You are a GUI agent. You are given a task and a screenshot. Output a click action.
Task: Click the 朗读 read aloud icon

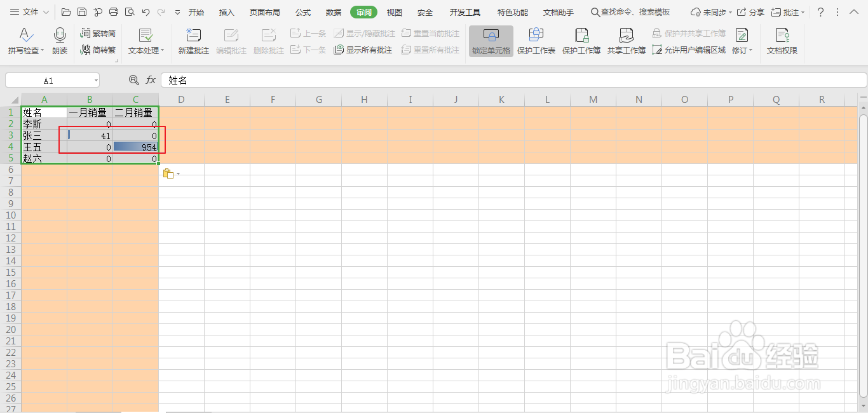[60, 42]
